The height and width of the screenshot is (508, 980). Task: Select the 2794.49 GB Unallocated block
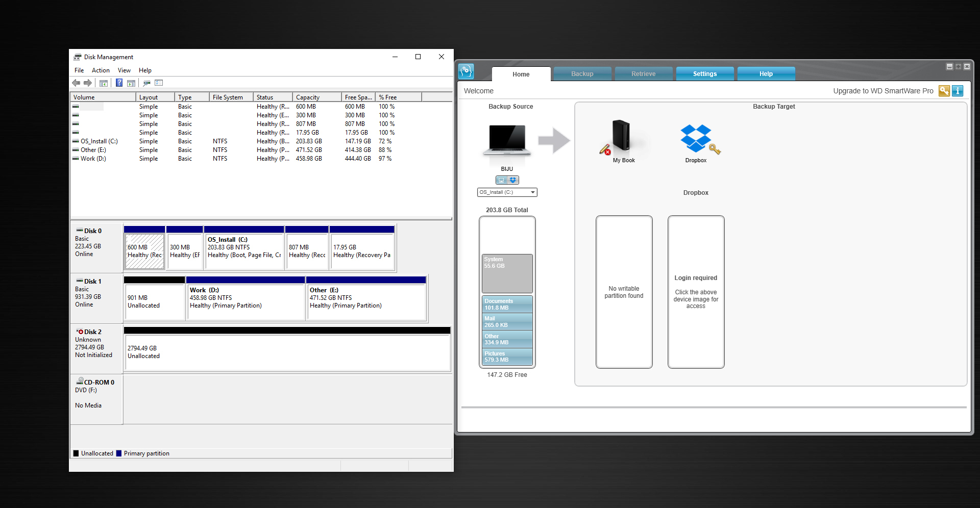287,349
